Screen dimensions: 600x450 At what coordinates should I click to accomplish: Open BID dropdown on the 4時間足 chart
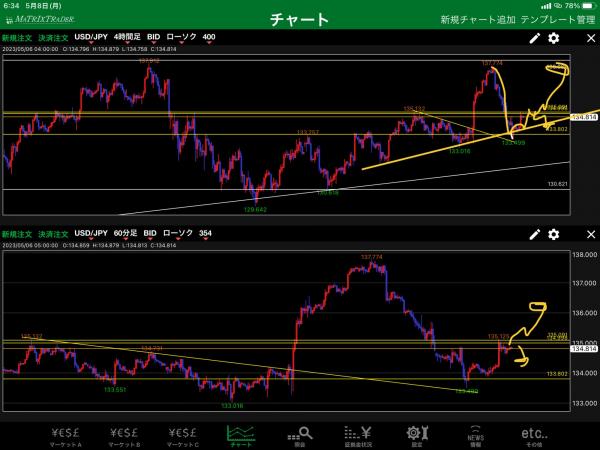click(153, 38)
